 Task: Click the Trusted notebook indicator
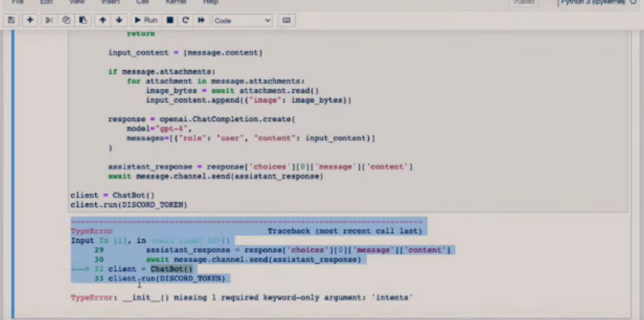(524, 2)
